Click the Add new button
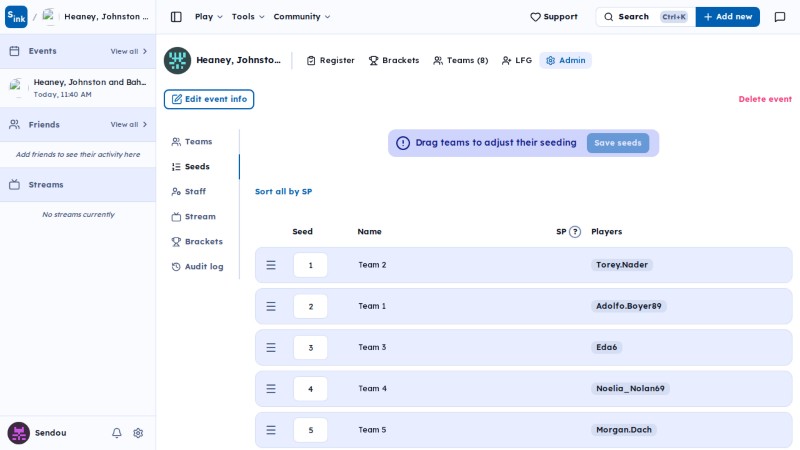 728,17
